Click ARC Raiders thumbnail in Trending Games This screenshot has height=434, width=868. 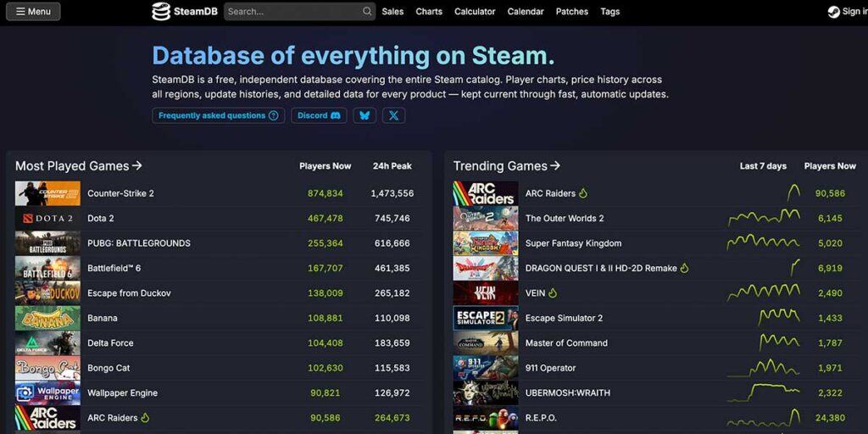click(486, 194)
